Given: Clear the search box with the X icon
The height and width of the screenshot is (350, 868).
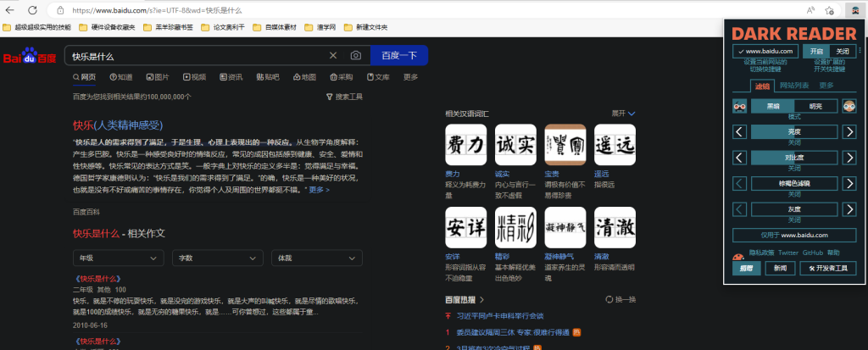Looking at the screenshot, I should point(333,55).
